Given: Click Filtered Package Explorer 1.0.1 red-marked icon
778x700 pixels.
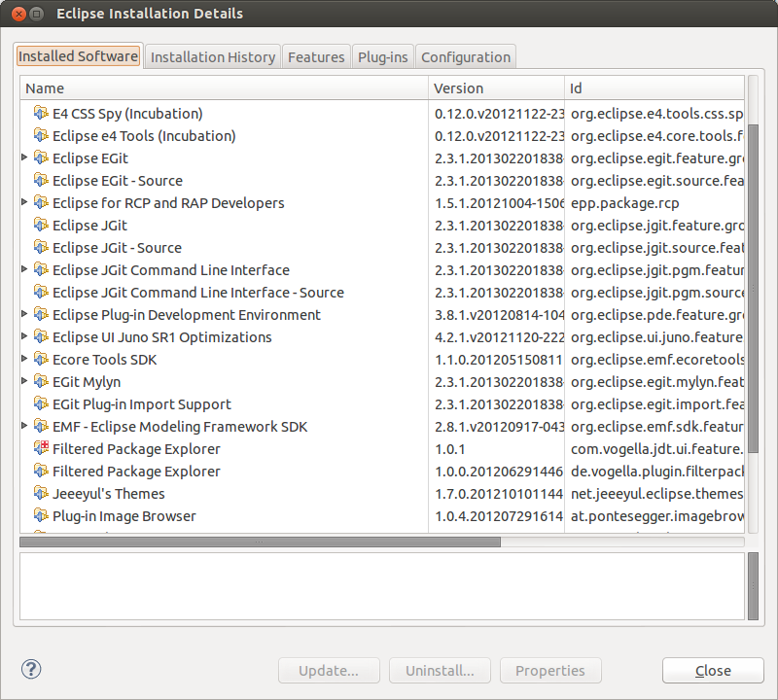Looking at the screenshot, I should pos(41,448).
